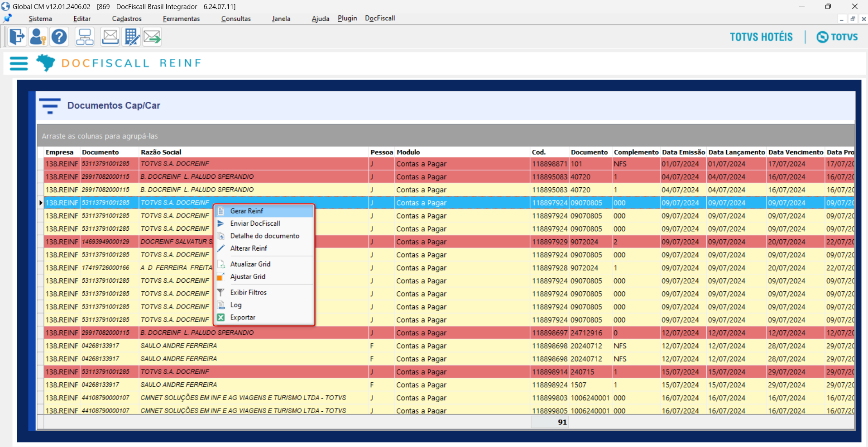Select Detalhe do documento menu entry
The image size is (868, 447).
coord(264,236)
